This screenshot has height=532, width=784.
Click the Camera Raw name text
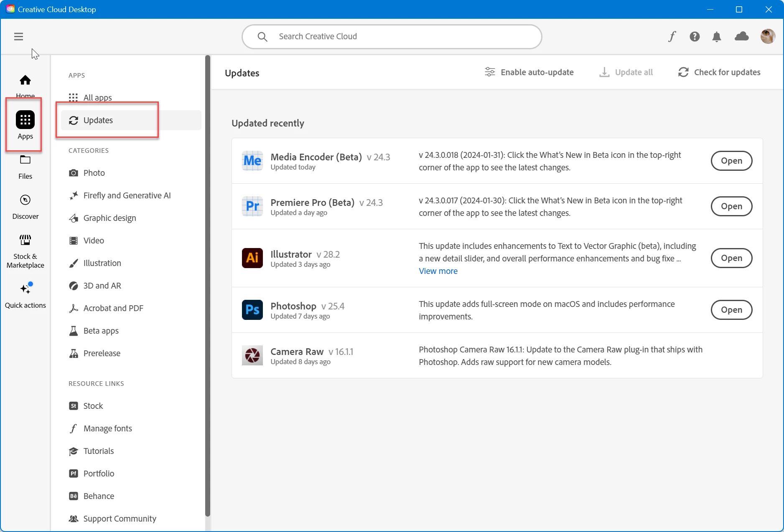(x=297, y=352)
